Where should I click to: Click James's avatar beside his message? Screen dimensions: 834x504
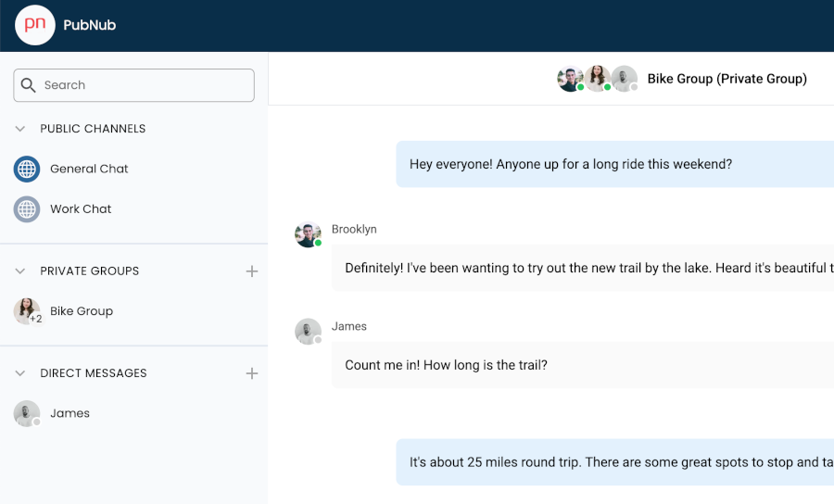pos(308,332)
